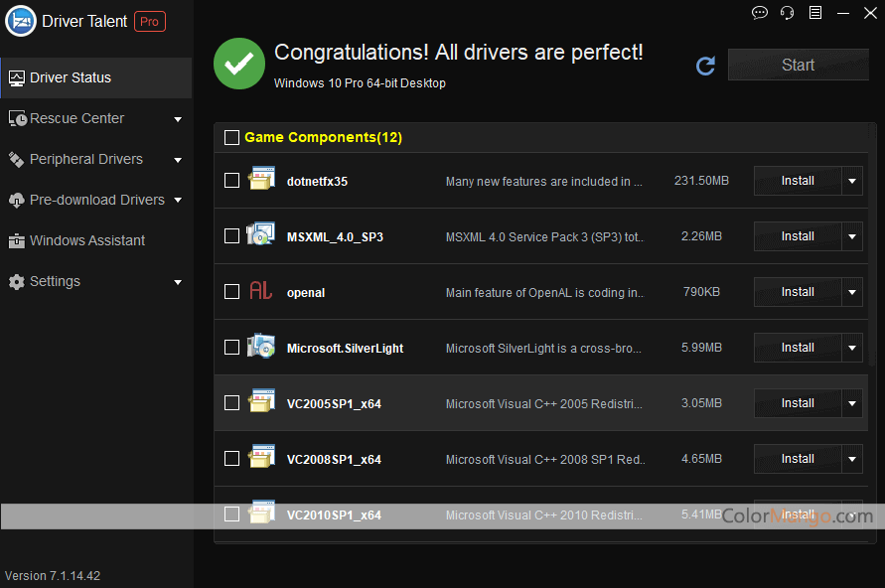Click the openal AL icon
885x588 pixels.
[260, 291]
